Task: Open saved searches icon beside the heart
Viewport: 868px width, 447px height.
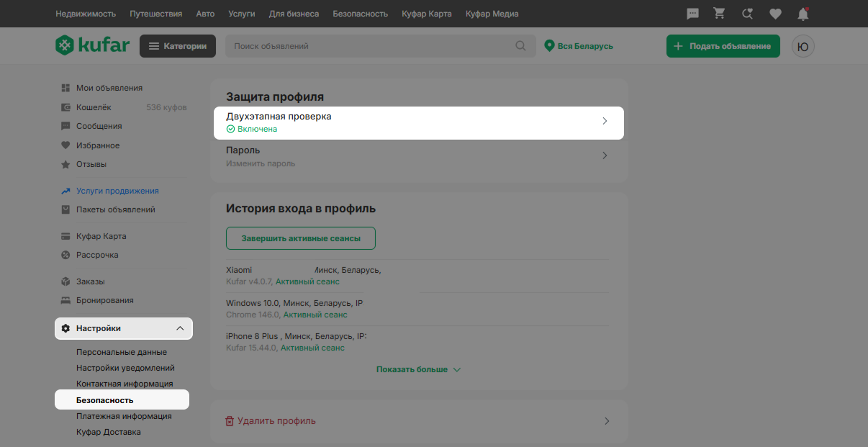Action: coord(748,14)
